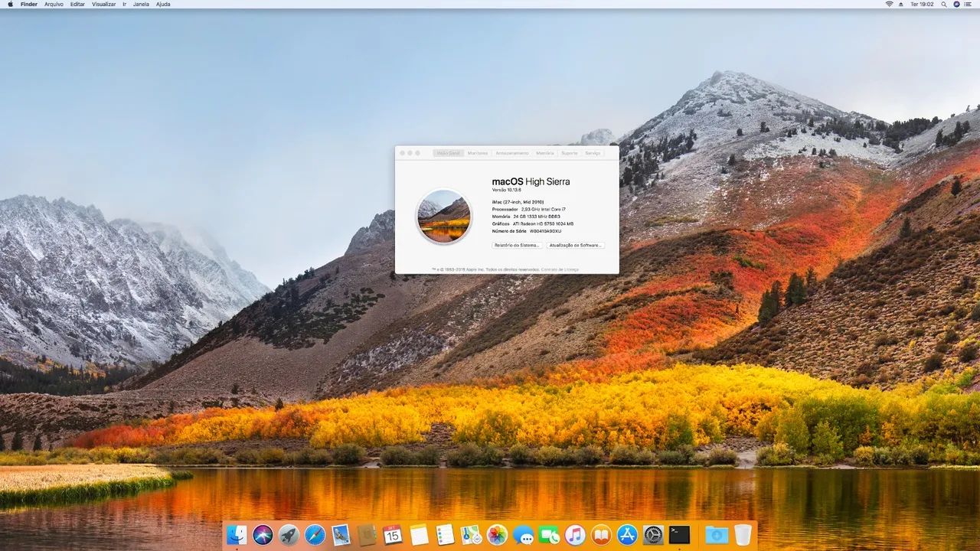Image resolution: width=980 pixels, height=551 pixels.
Task: Open the Notes app in dock
Action: pos(419,535)
